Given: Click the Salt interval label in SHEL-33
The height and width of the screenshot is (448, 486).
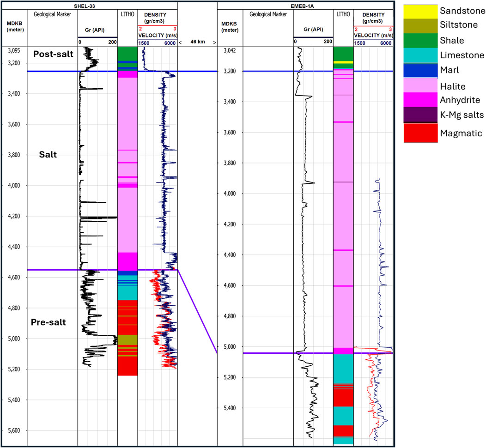Looking at the screenshot, I should point(48,155).
